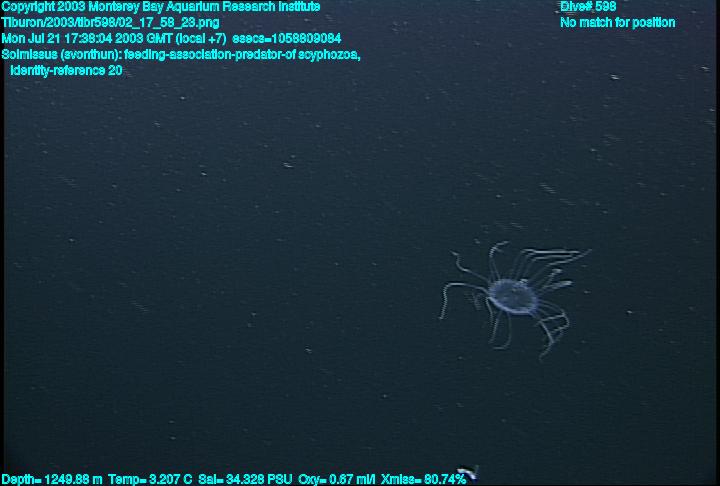Viewport: 720px width, 486px height.
Task: Select the 'Depth= 1249.88 m' reading
Action: coord(52,480)
